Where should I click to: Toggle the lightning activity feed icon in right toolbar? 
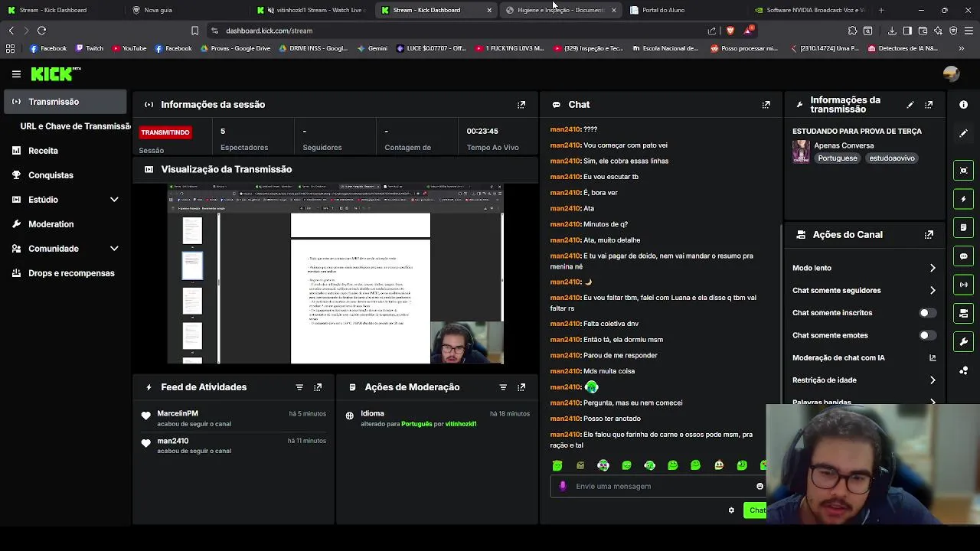click(964, 199)
